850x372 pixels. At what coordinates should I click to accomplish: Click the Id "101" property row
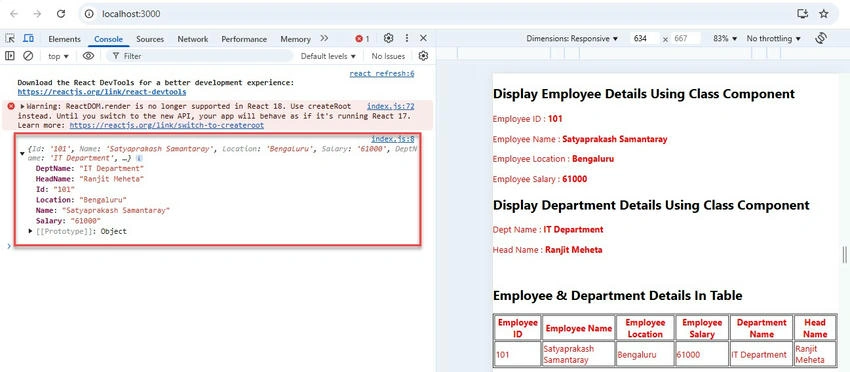click(x=55, y=189)
